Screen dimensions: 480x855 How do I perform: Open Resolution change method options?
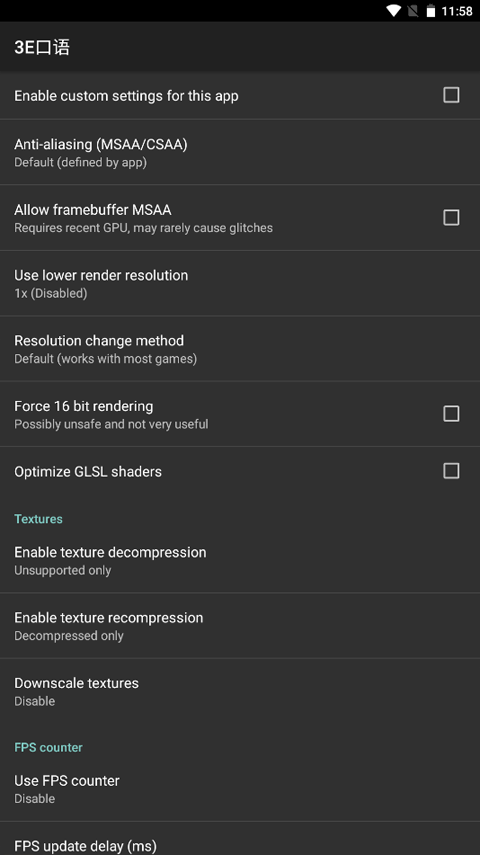point(240,348)
